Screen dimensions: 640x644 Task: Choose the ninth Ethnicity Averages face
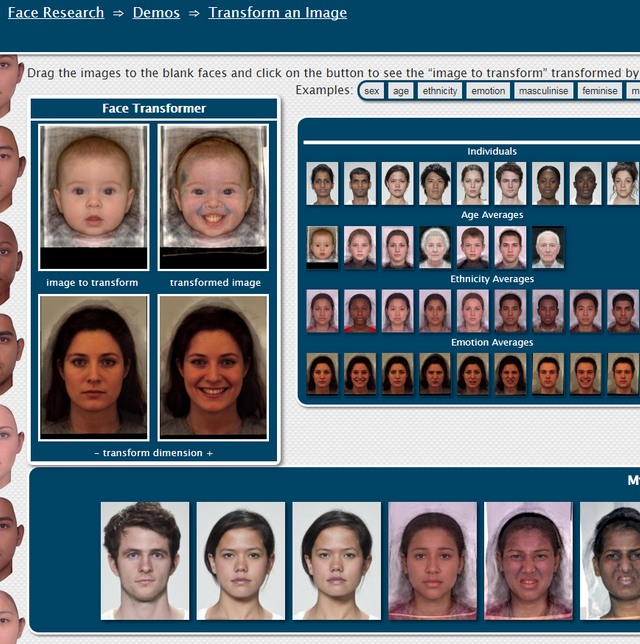pyautogui.click(x=623, y=311)
